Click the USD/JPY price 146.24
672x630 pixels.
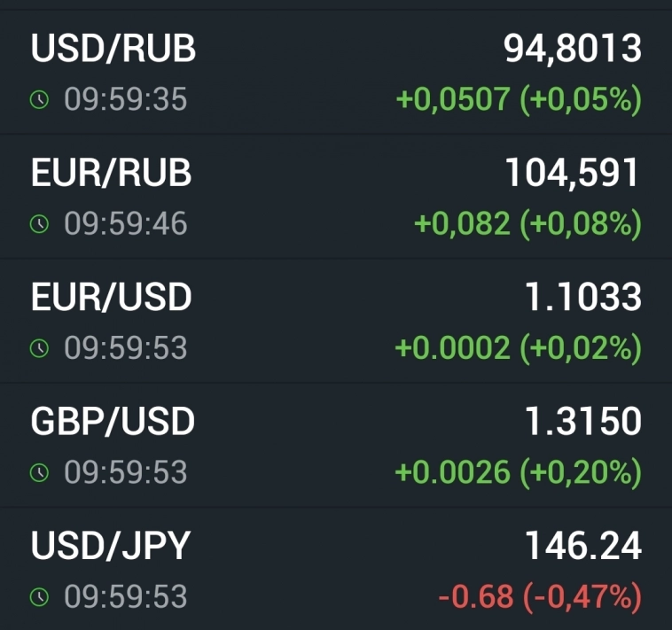[583, 547]
